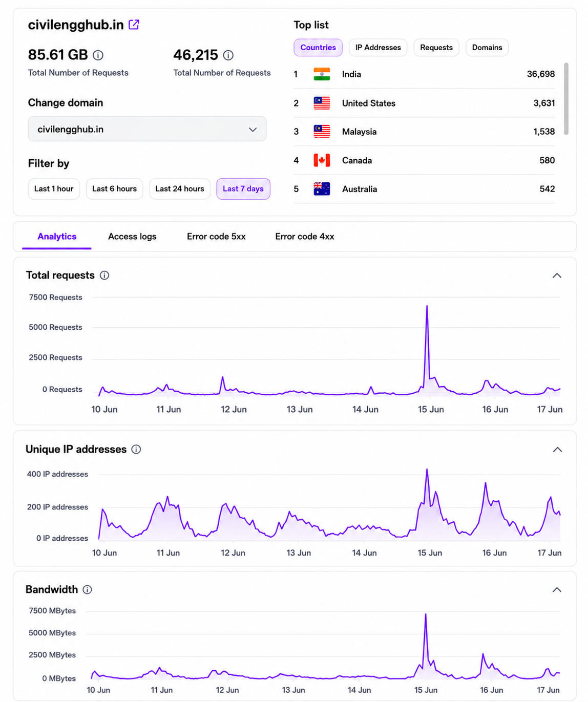Filter by Last 6 hours
588x702 pixels.
(x=114, y=188)
